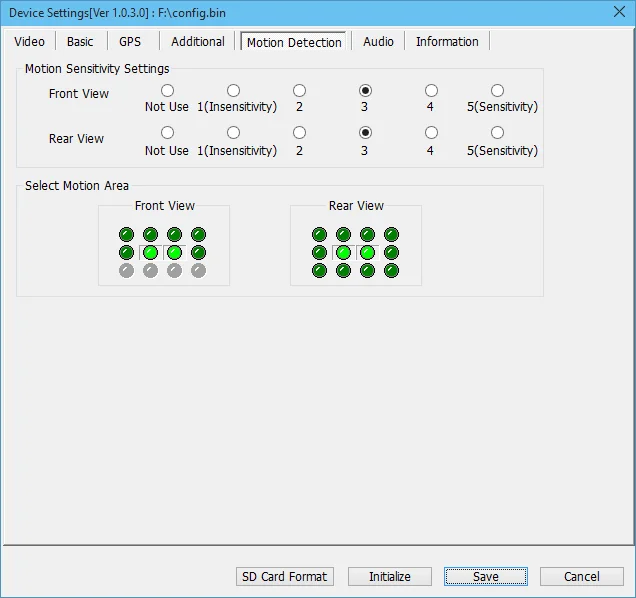Toggle Rear View middle row second bright cell
636x598 pixels.
coord(344,252)
